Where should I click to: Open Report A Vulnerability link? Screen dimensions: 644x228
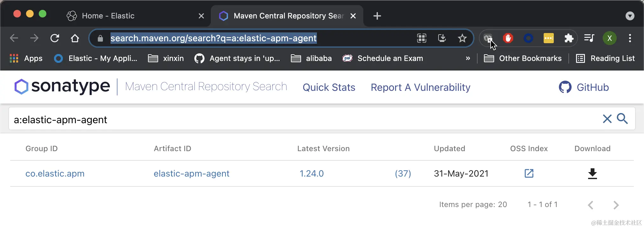420,87
